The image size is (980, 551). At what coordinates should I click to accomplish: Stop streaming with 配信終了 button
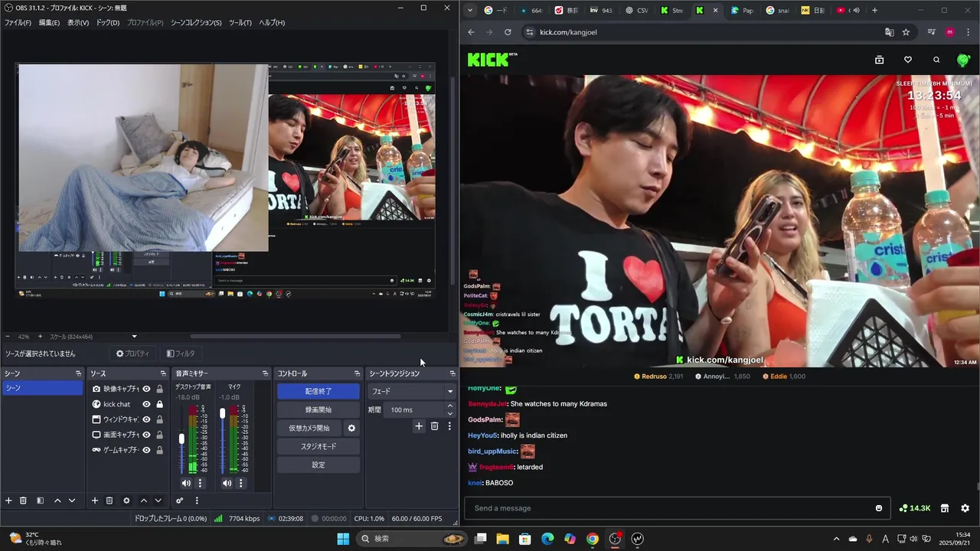tap(318, 391)
